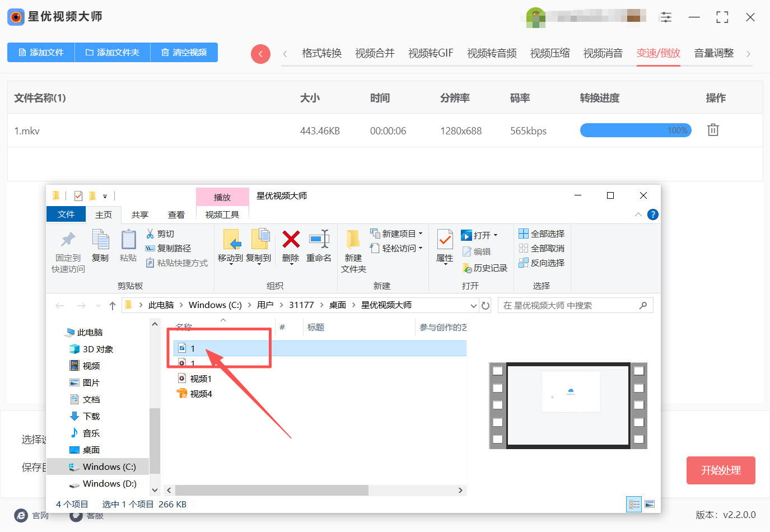Click the Explorer search field
The height and width of the screenshot is (532, 770).
575,305
